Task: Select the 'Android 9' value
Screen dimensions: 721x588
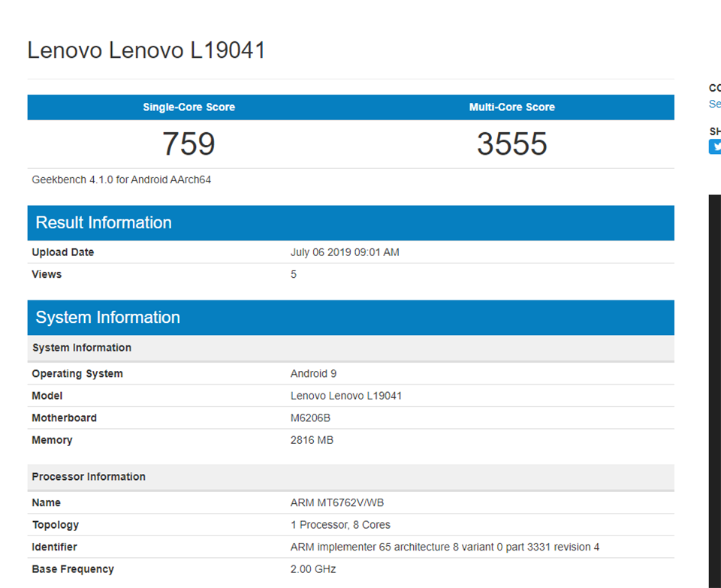Action: coord(314,374)
